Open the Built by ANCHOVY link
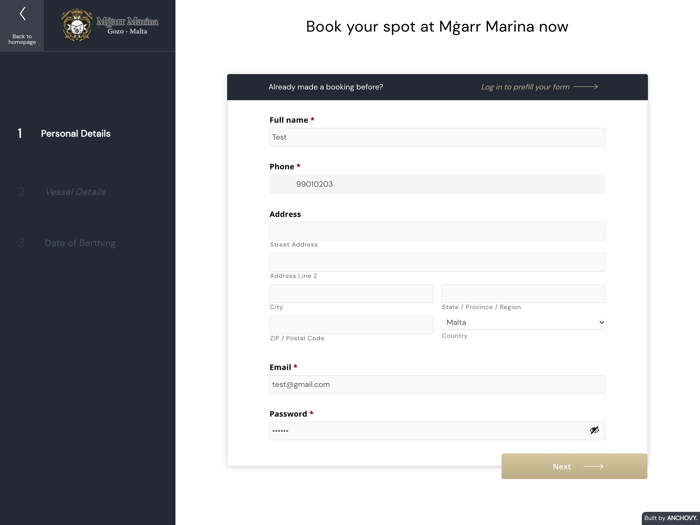The width and height of the screenshot is (700, 525). (671, 518)
